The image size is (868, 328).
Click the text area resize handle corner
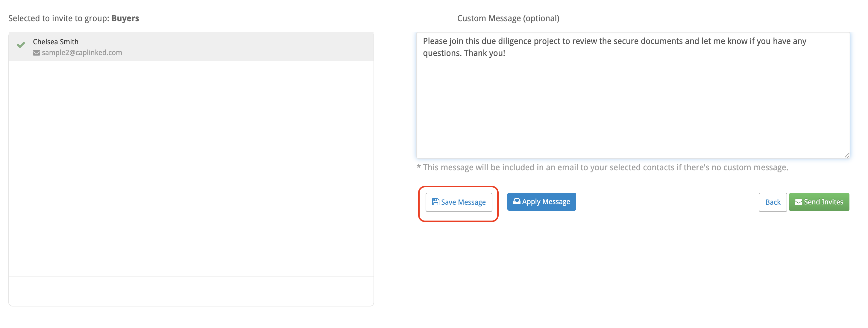point(846,155)
